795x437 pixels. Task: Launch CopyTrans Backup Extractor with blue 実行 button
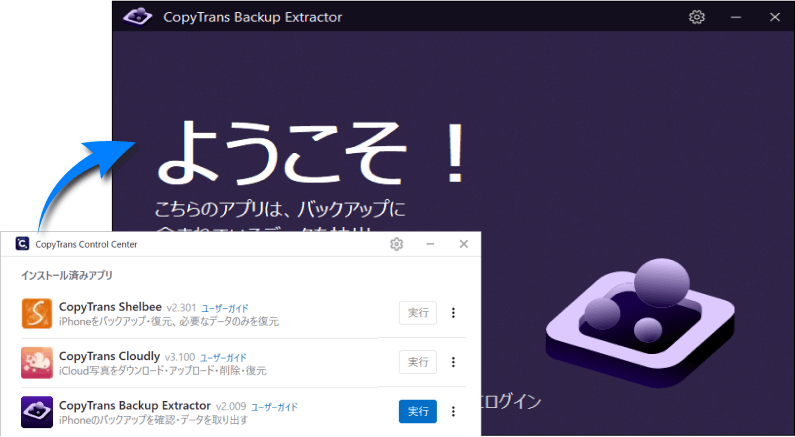tap(418, 411)
